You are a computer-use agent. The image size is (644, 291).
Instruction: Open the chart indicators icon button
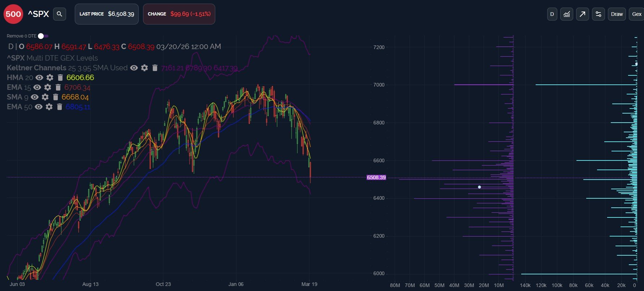pyautogui.click(x=567, y=14)
